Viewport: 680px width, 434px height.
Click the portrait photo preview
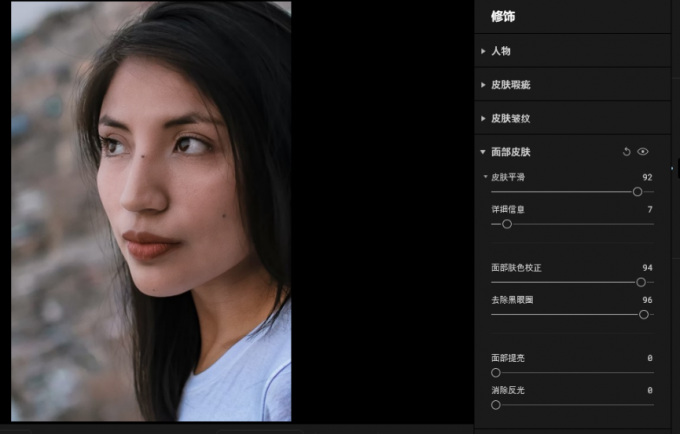(x=151, y=211)
